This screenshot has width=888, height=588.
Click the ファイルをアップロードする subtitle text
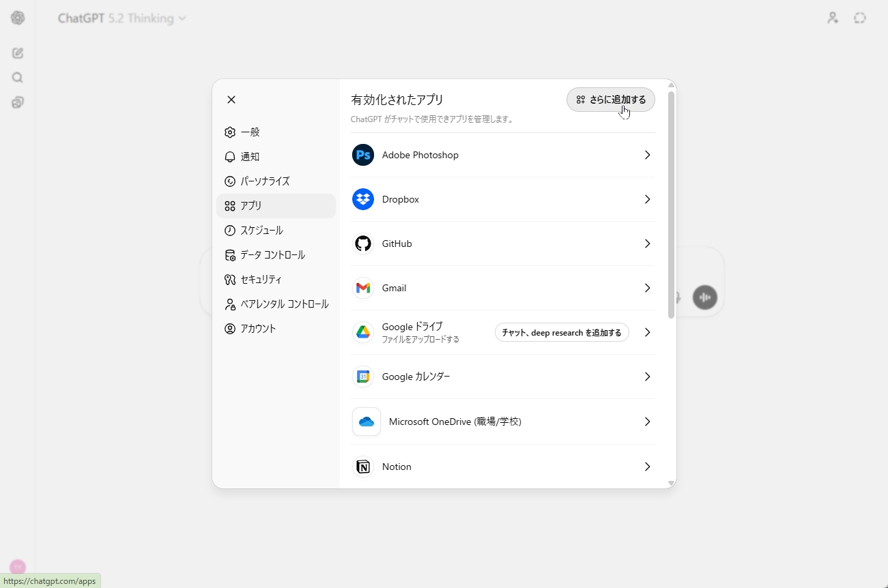(420, 339)
